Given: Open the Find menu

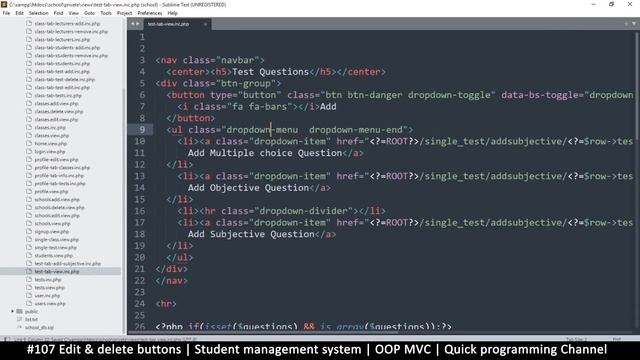Looking at the screenshot, I should click(58, 13).
